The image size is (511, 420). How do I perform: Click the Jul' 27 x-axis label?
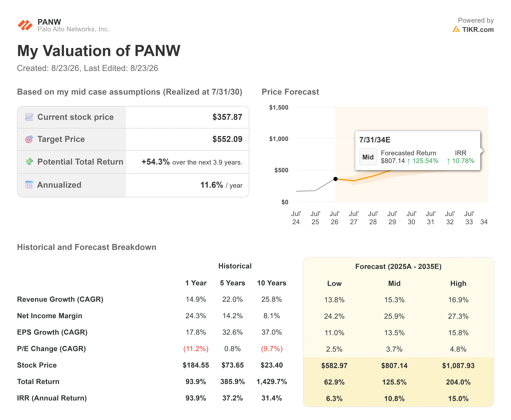click(354, 218)
